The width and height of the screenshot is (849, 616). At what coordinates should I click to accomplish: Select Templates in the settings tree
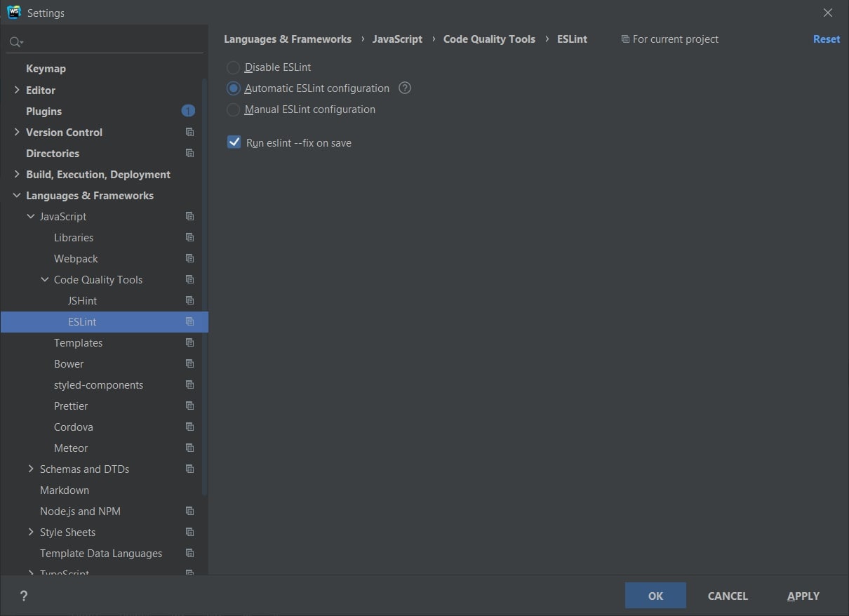(x=78, y=342)
